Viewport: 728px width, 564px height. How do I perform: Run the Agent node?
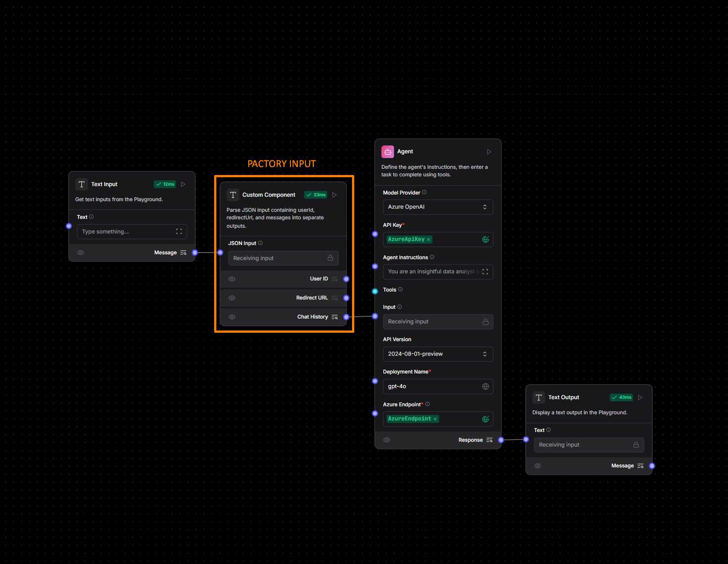489,152
